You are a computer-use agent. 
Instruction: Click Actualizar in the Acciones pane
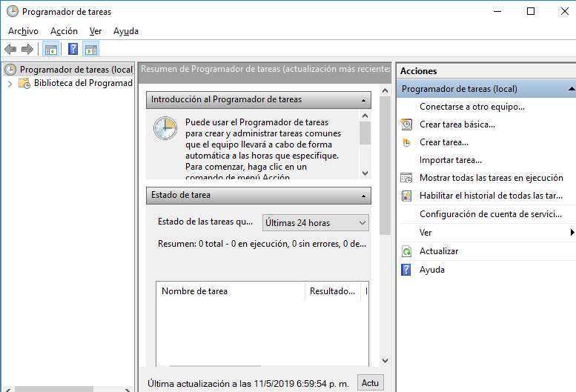[439, 251]
